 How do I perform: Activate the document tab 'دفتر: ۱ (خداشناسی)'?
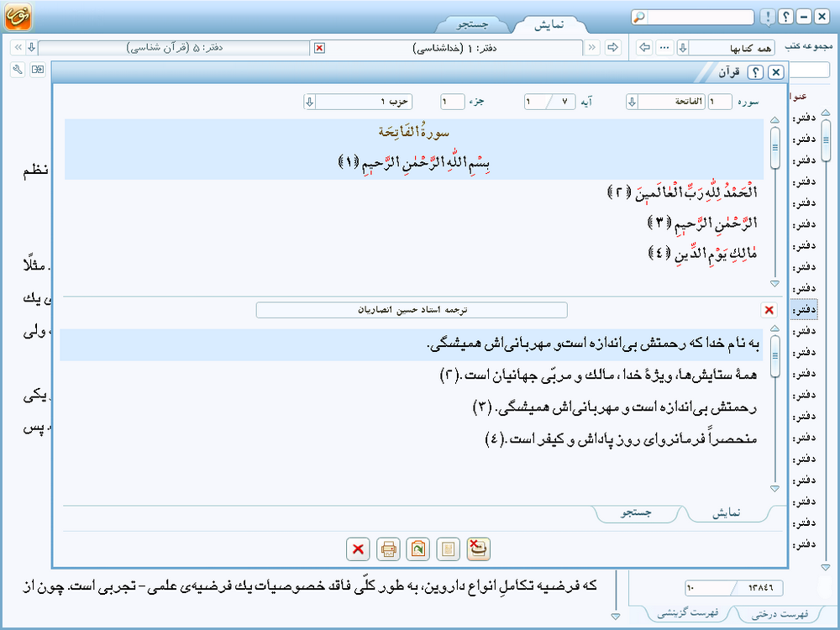(x=454, y=48)
